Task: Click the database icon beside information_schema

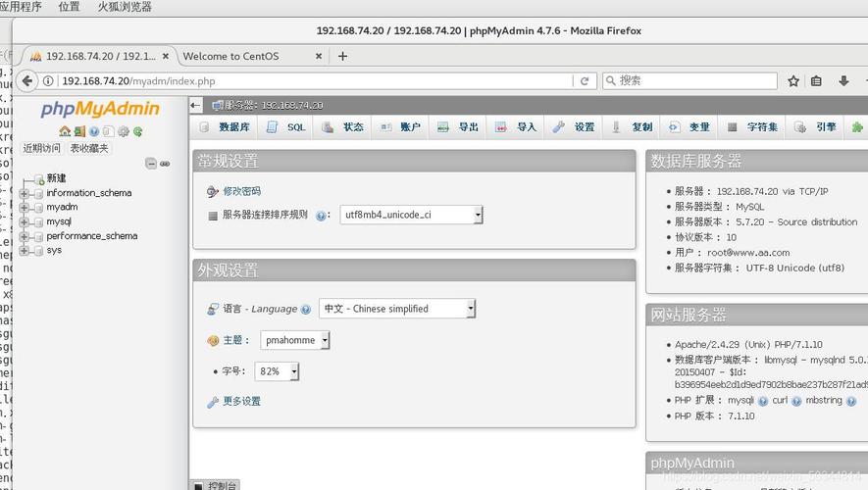Action: point(38,194)
